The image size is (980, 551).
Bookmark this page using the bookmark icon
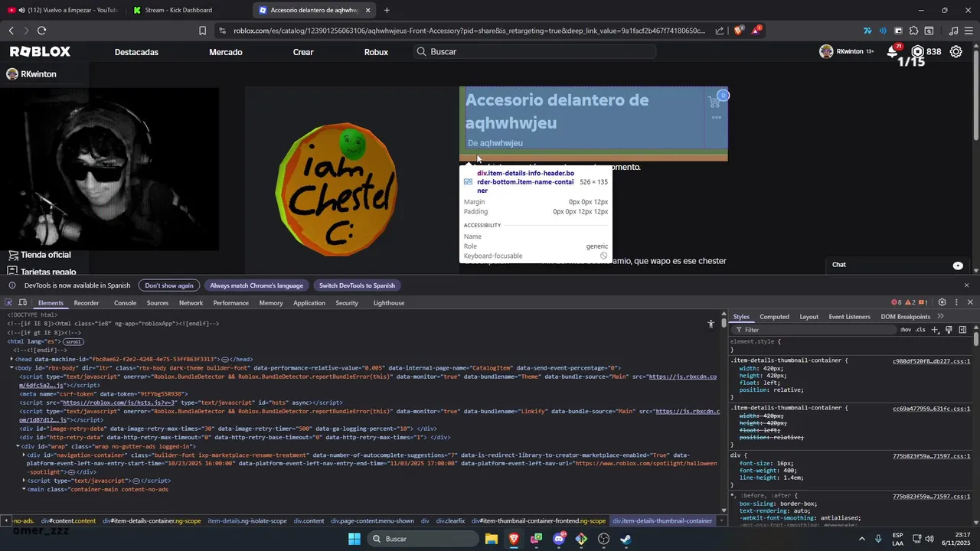pos(202,31)
